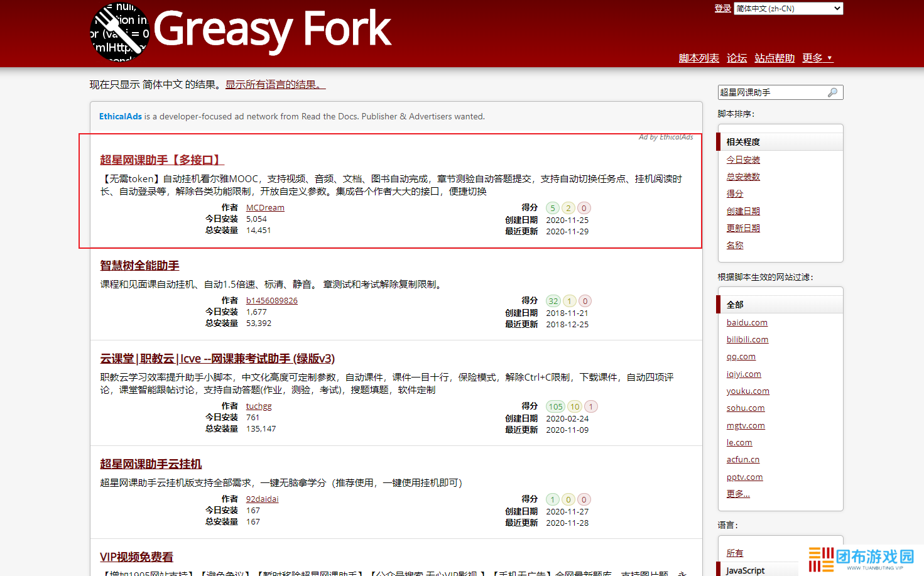Filter scripts by iqiyi.com

point(744,374)
